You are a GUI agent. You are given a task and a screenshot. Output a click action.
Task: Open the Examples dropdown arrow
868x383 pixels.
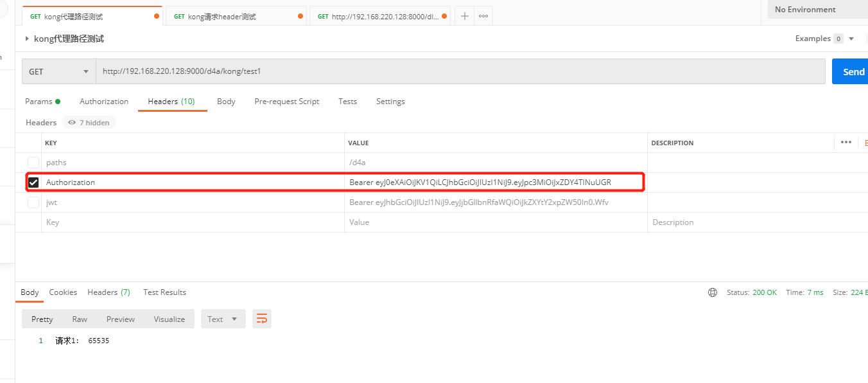[x=851, y=39]
